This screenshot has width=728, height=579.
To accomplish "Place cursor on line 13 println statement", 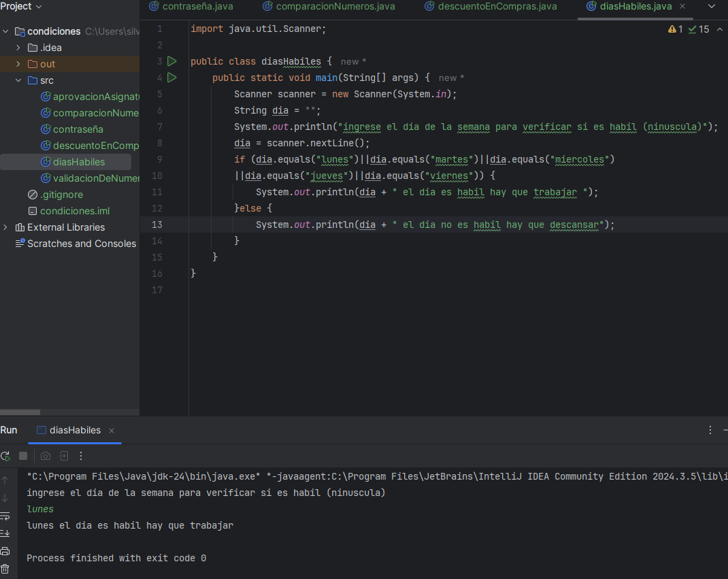I will click(x=435, y=225).
